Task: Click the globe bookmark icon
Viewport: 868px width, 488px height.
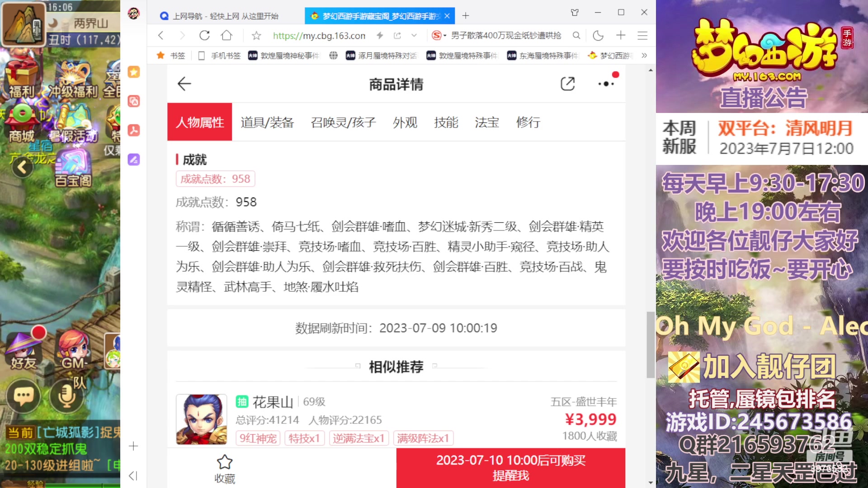Action: coord(333,56)
